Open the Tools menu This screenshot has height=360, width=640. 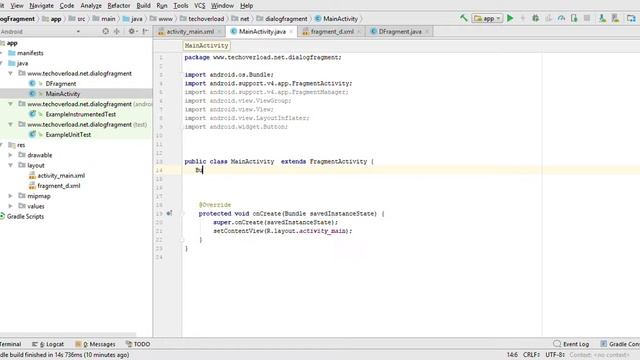click(180, 6)
